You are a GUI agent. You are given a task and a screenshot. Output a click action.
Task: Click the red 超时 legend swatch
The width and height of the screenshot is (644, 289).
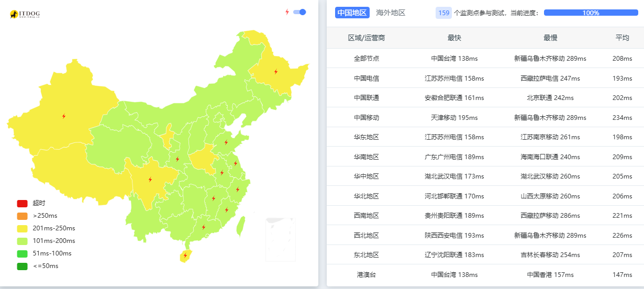pos(22,203)
